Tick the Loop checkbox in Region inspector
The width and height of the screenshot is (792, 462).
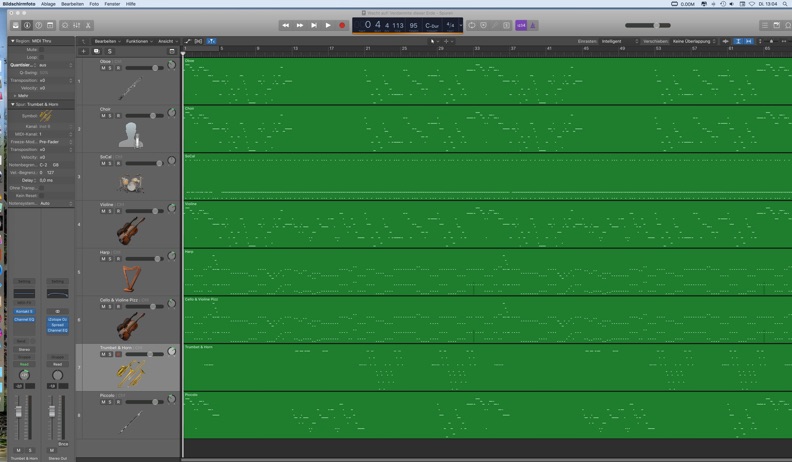(x=42, y=57)
